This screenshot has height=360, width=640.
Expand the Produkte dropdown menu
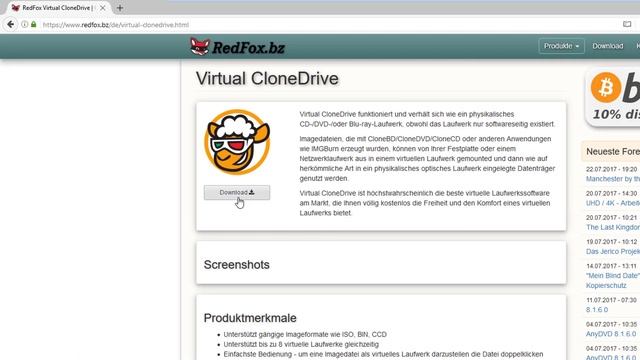561,46
